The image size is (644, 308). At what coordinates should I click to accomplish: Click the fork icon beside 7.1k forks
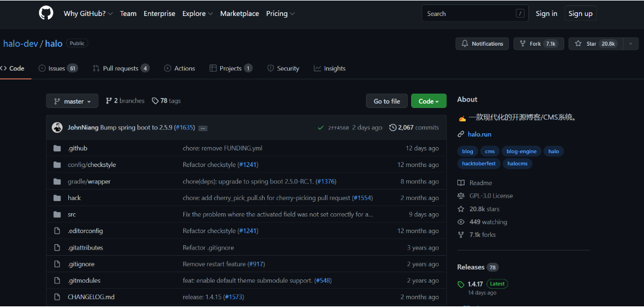pyautogui.click(x=461, y=235)
